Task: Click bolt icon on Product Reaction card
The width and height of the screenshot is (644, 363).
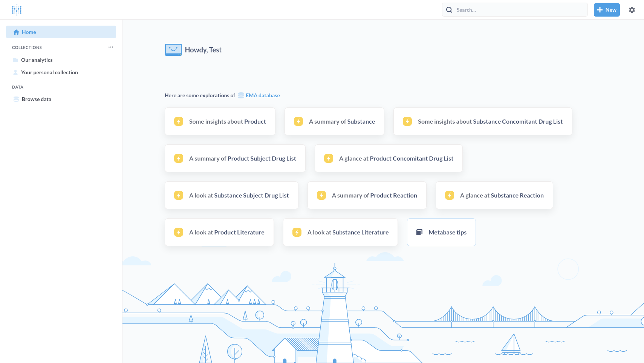Action: click(x=321, y=195)
